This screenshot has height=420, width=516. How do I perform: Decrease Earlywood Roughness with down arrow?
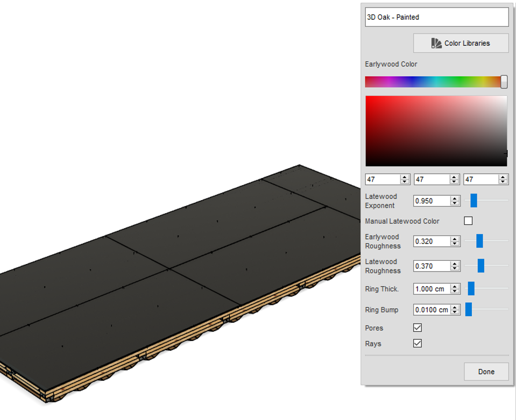[455, 244]
